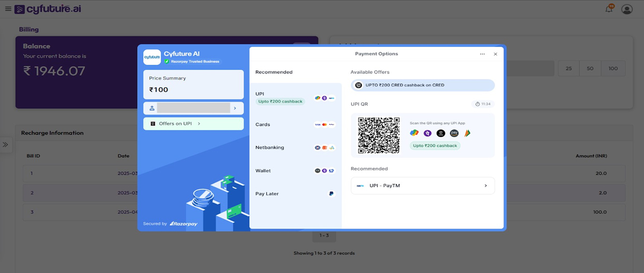Screen dimensions: 644x273
Task: Open the user profile avatar icon
Action: pyautogui.click(x=627, y=9)
